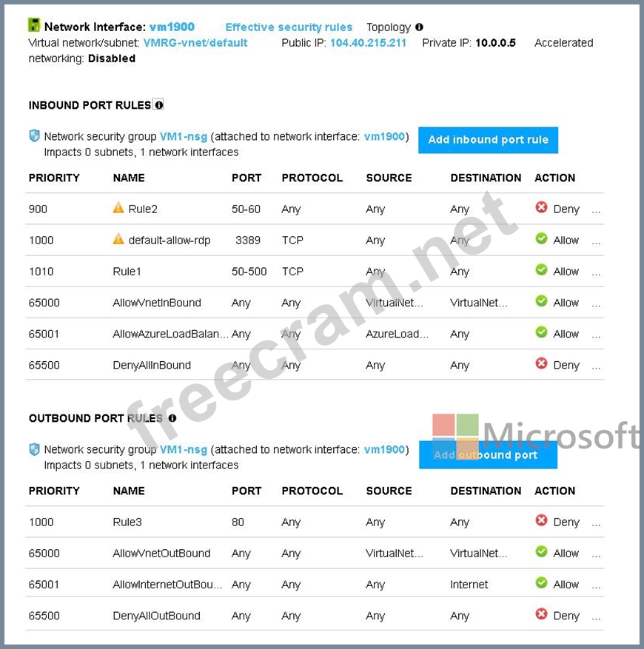Screen dimensions: 644x649
Task: Click the outbound network security group shield icon
Action: pos(34,449)
